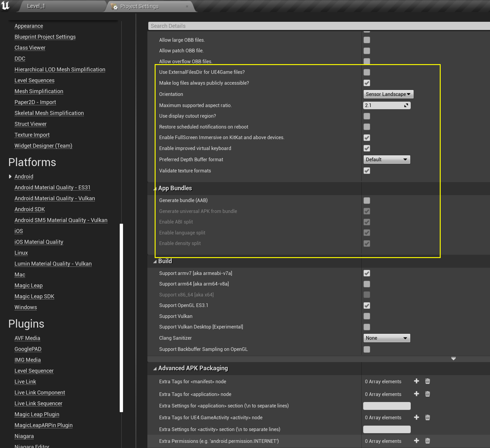Viewport: 490px width, 448px height.
Task: Open Magic Leap SDK settings
Action: 35,296
